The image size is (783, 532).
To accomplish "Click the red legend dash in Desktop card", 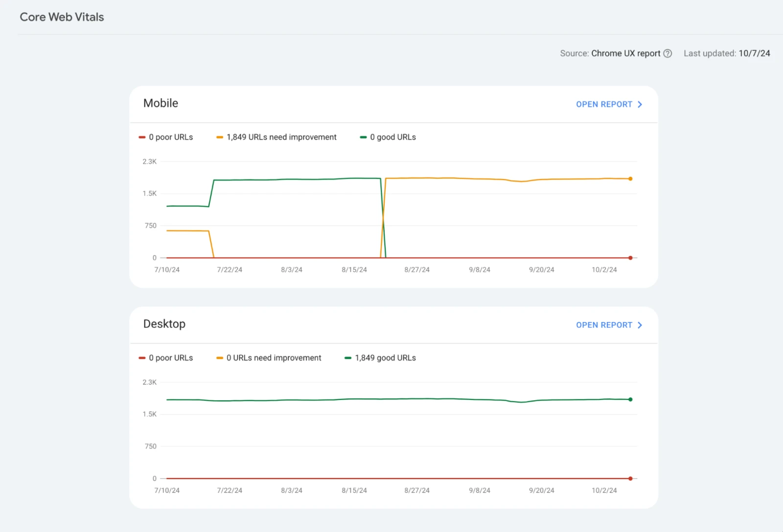I will (x=142, y=358).
